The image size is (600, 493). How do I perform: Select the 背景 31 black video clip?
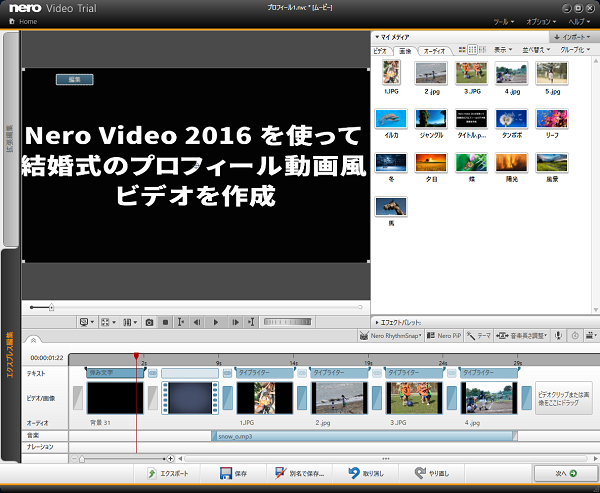(x=115, y=398)
